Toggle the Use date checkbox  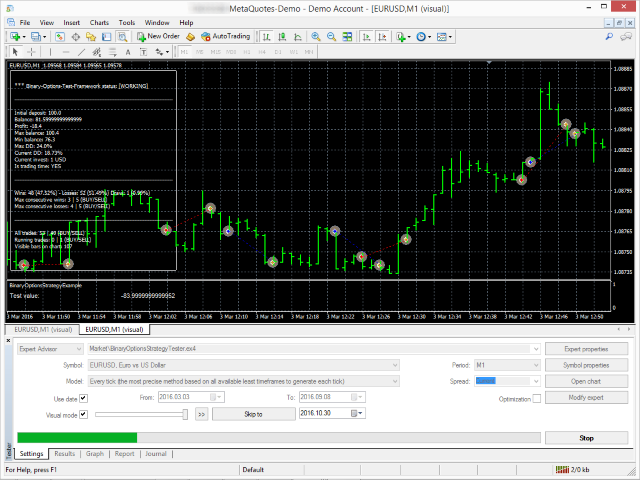[x=83, y=398]
